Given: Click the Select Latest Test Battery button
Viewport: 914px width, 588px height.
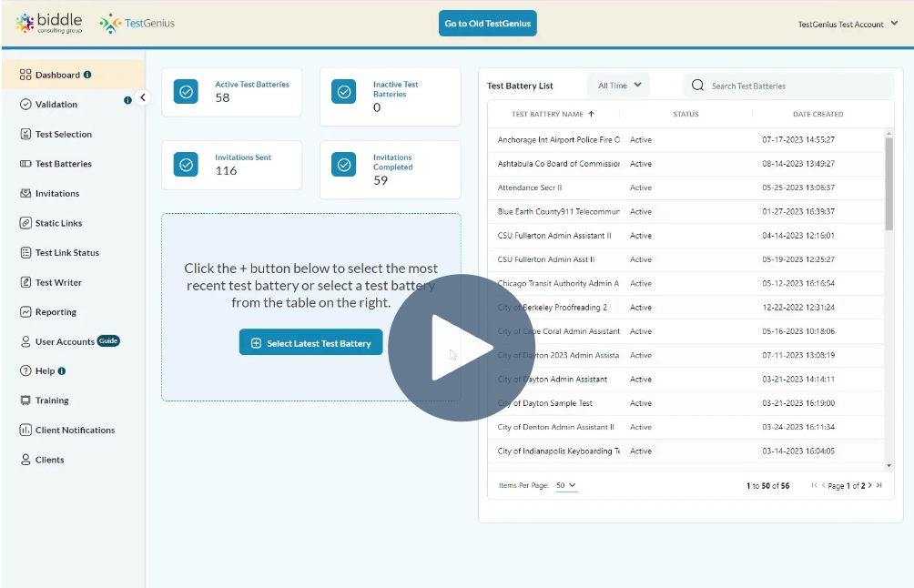Looking at the screenshot, I should pos(311,343).
